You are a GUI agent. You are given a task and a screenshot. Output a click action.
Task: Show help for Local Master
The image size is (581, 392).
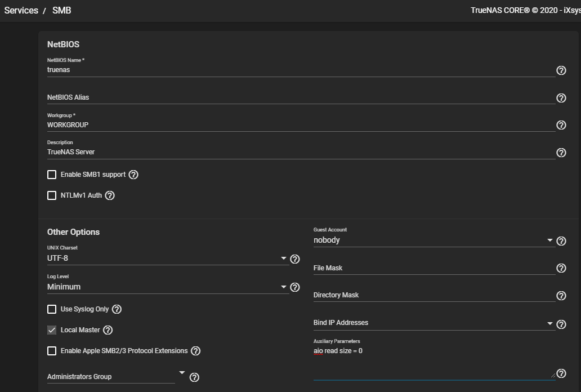108,330
